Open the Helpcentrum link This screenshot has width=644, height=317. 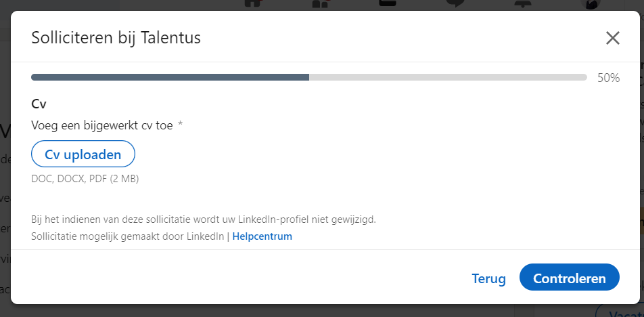click(262, 236)
